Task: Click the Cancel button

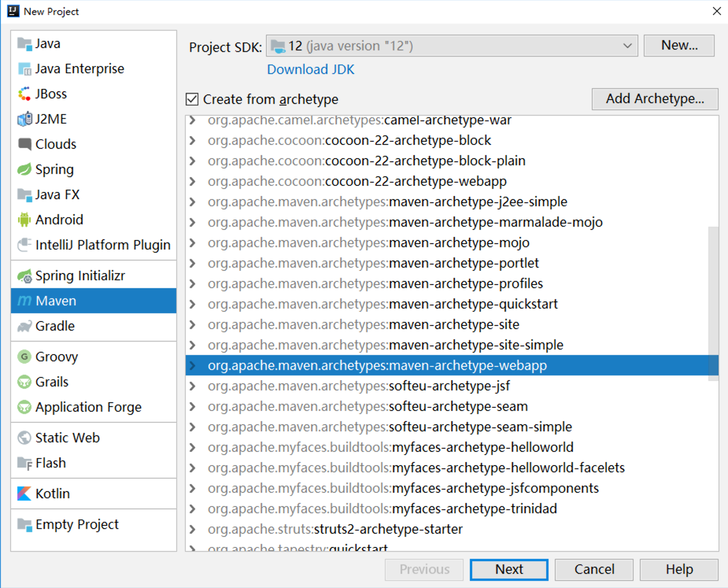Action: (x=594, y=570)
